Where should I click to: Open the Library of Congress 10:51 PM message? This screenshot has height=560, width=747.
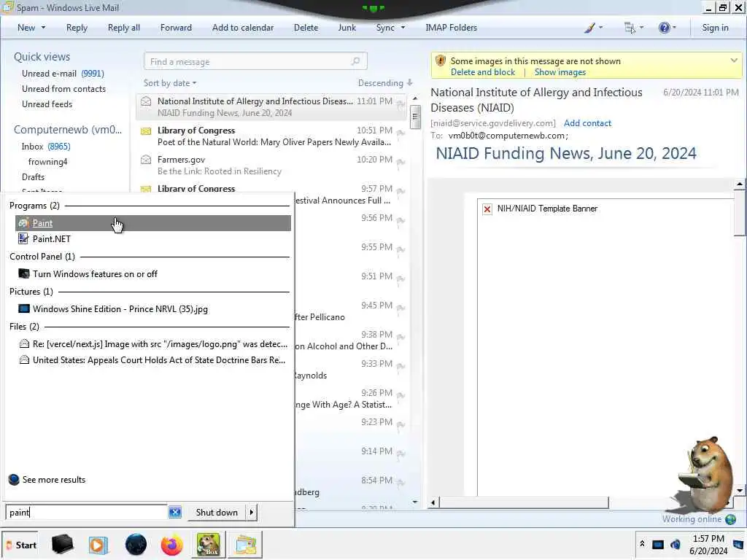pos(271,136)
